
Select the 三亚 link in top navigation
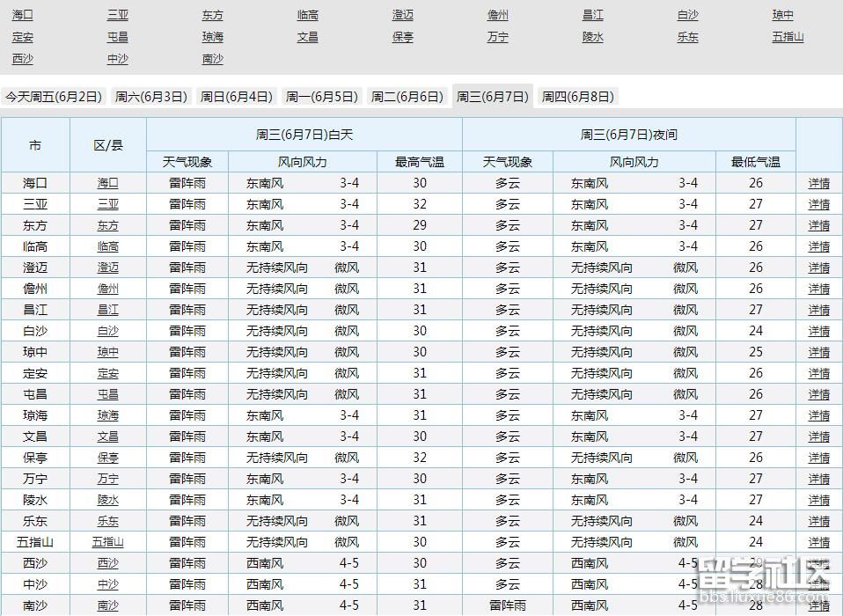[117, 15]
